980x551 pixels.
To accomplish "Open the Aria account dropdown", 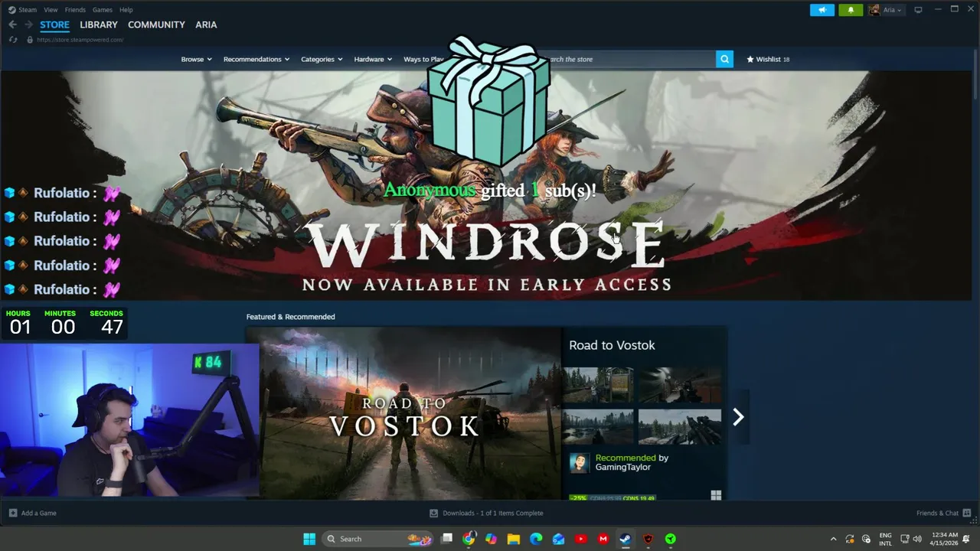I will click(x=887, y=10).
